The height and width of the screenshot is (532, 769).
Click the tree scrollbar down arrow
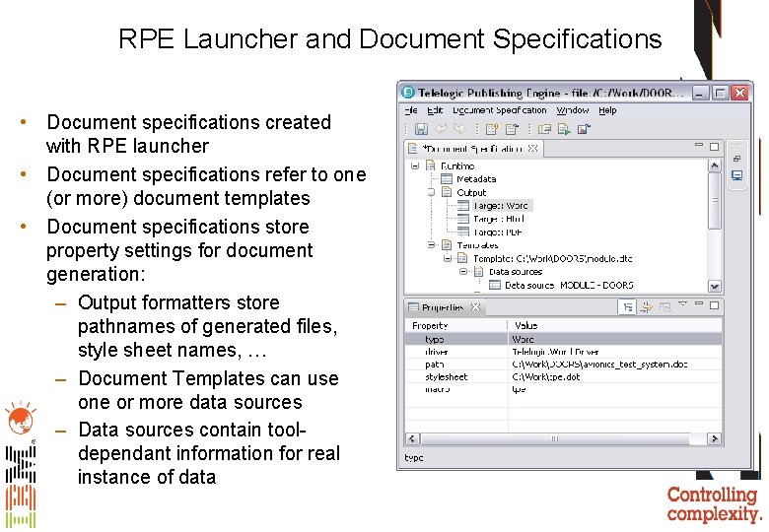(715, 286)
